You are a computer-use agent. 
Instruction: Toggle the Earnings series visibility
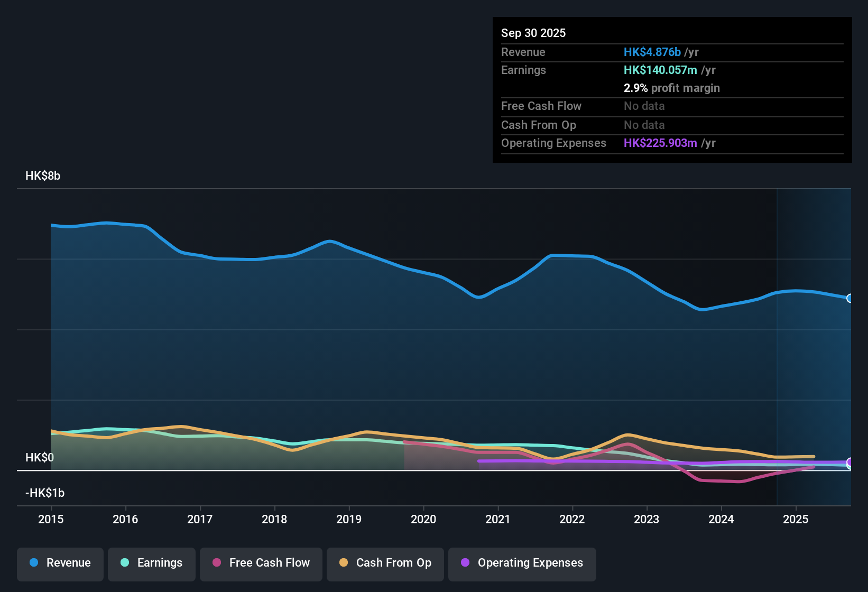152,563
